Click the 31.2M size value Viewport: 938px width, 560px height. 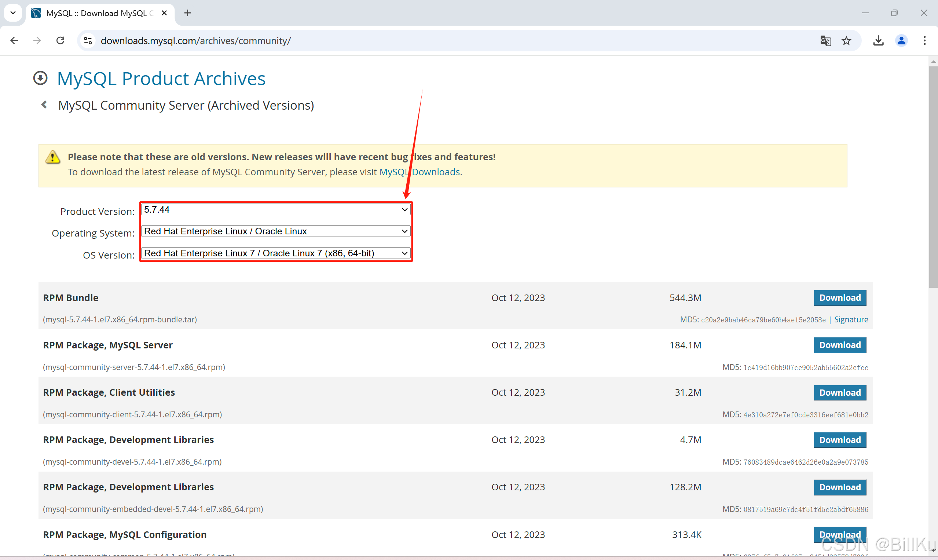coord(688,392)
